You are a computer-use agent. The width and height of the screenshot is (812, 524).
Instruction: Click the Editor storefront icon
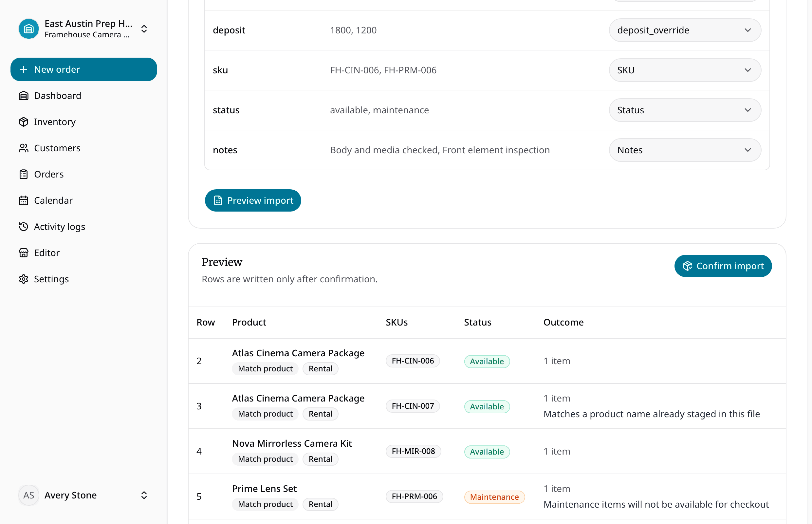point(24,253)
